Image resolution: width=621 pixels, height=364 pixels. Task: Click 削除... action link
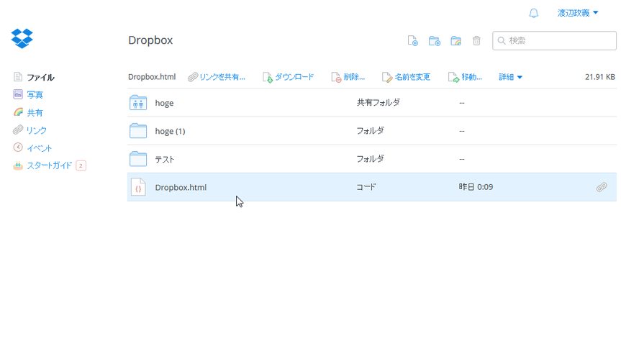[x=348, y=77]
